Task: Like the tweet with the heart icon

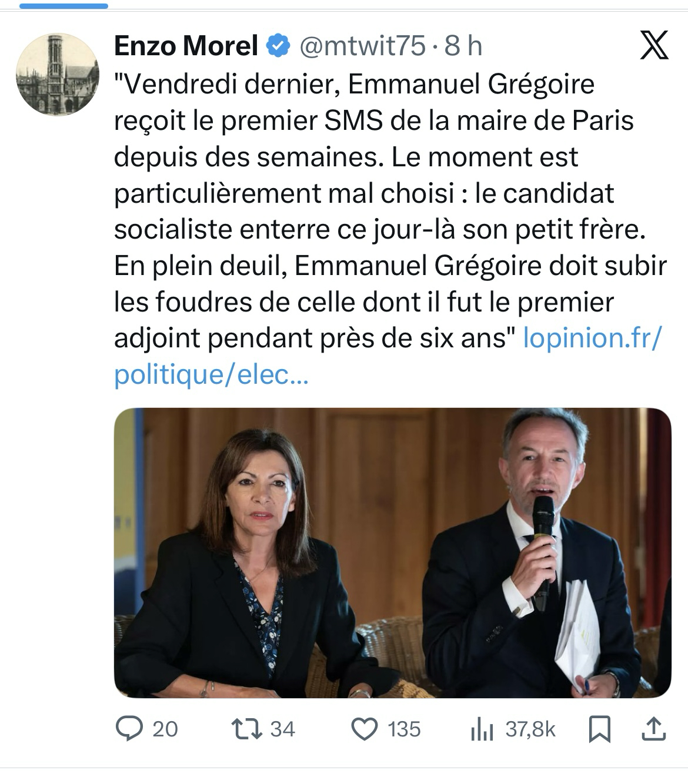Action: pos(364,729)
